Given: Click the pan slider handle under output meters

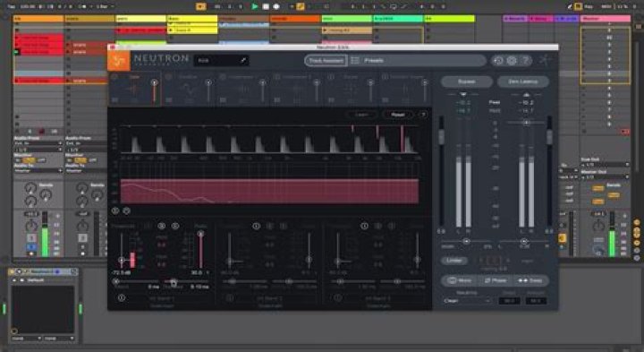Looking at the screenshot, I should coord(523,241).
